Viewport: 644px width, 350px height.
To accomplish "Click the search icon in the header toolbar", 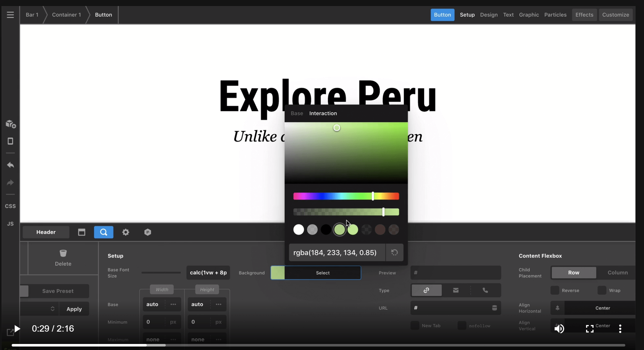I will click(103, 232).
